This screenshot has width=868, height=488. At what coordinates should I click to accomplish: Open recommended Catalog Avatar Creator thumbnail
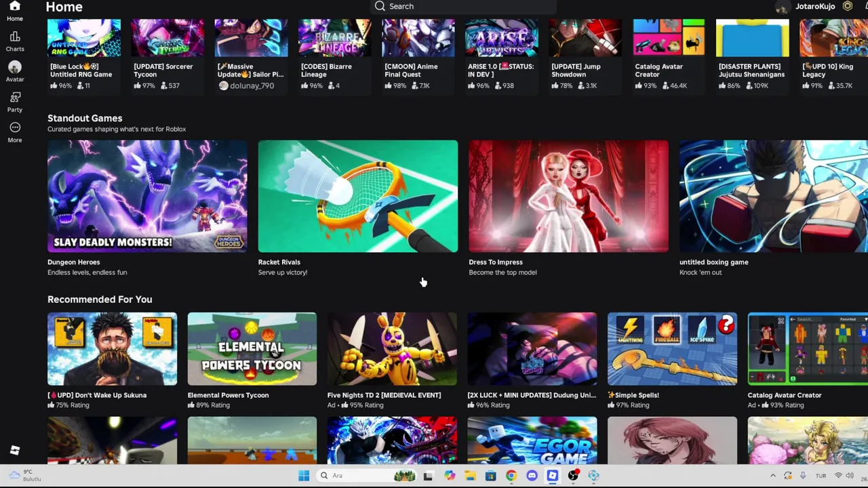coord(808,348)
